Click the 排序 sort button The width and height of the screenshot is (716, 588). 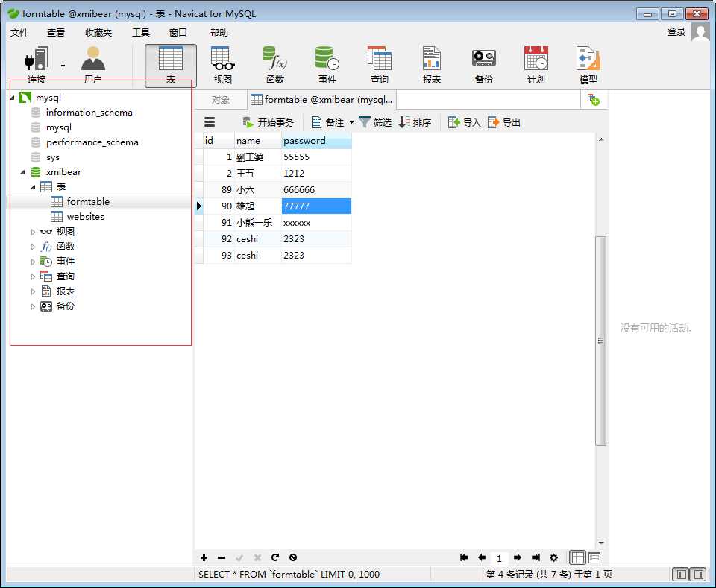pos(415,122)
